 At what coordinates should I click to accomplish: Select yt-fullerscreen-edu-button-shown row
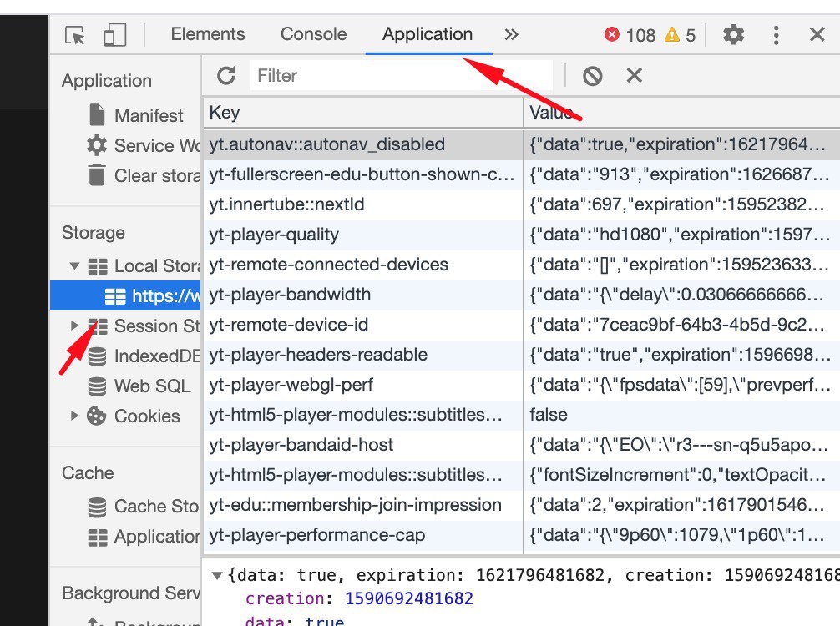521,174
